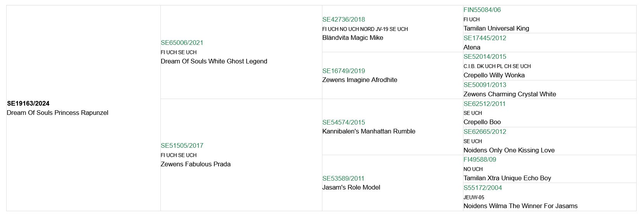
Task: Select the bold SE19163/2024 registration text
Action: tap(28, 104)
